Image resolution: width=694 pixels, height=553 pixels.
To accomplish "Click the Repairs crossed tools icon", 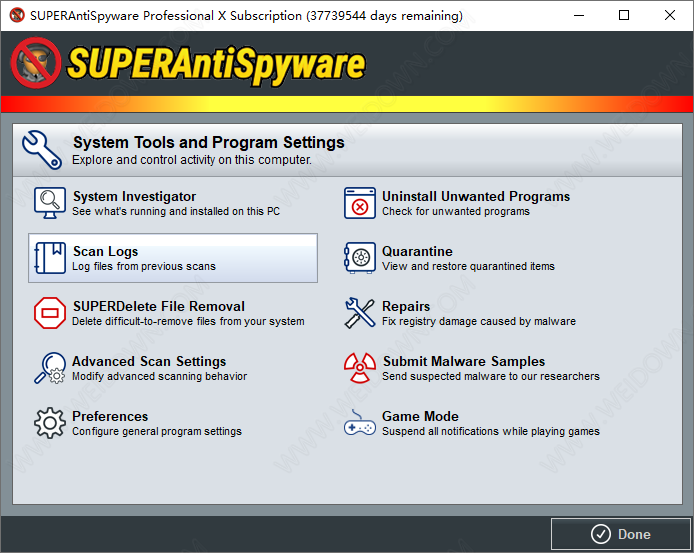I will (360, 313).
